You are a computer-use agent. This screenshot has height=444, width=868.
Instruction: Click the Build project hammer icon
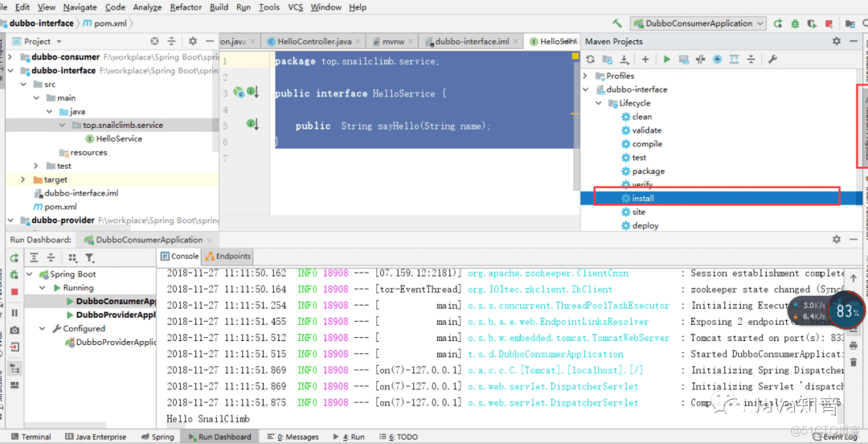pos(616,23)
